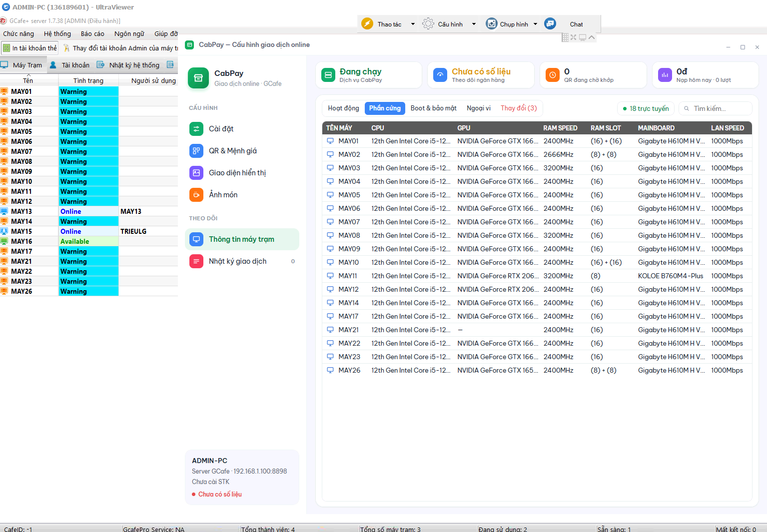Click the Chưa có số liệu status link
The height and width of the screenshot is (532, 767).
[x=220, y=494]
